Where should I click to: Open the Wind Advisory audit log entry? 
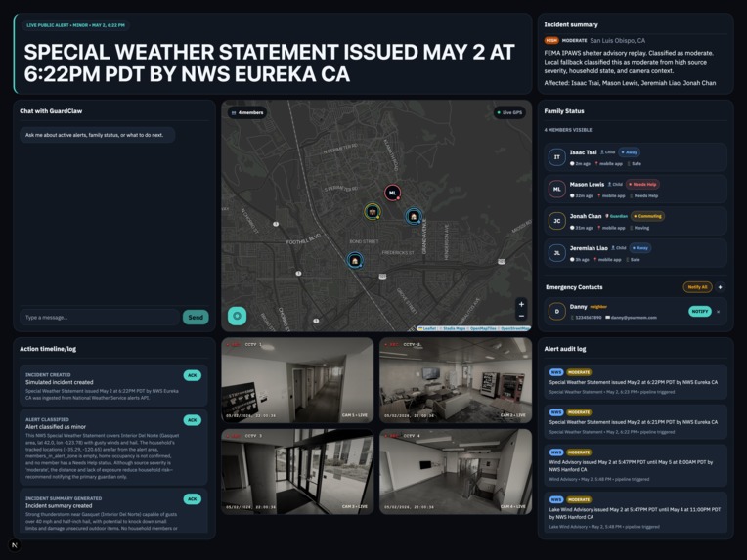[x=636, y=465]
